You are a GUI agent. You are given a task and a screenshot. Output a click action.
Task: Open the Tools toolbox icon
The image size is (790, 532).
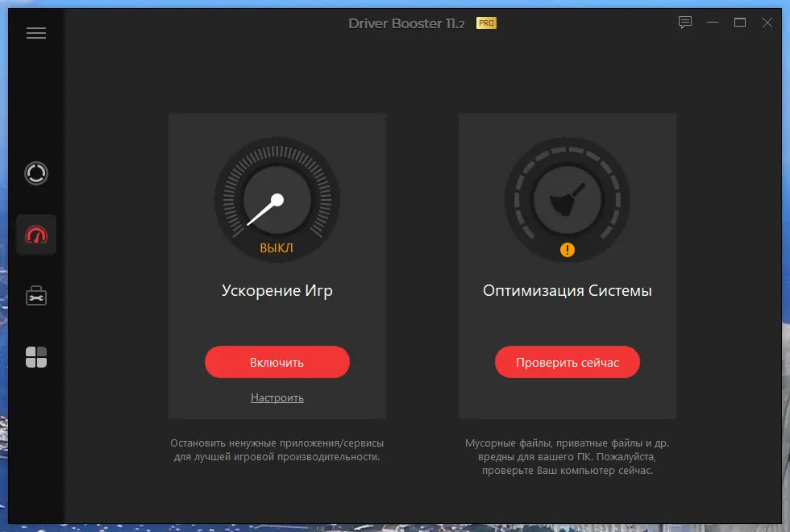click(x=35, y=295)
